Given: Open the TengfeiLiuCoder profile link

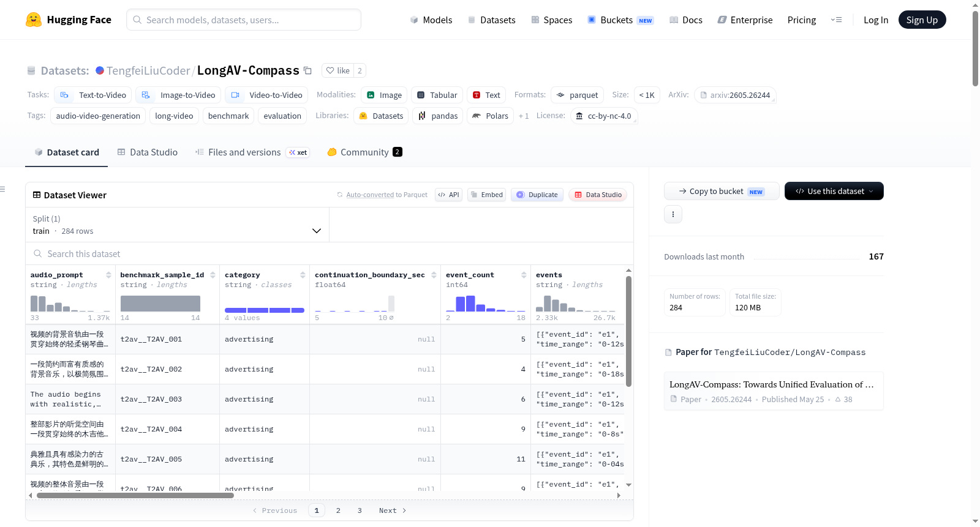Looking at the screenshot, I should pos(148,70).
